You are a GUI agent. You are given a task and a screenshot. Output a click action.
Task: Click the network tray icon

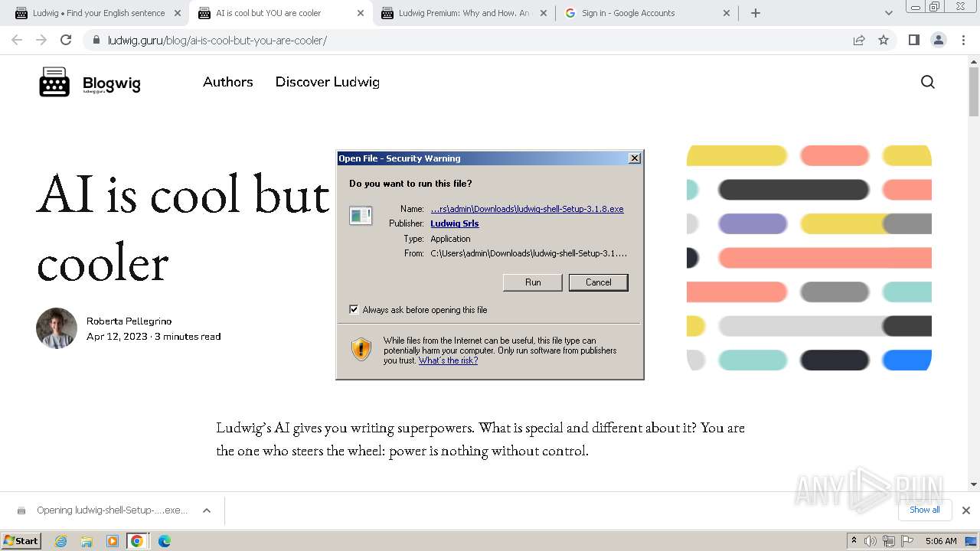[888, 541]
